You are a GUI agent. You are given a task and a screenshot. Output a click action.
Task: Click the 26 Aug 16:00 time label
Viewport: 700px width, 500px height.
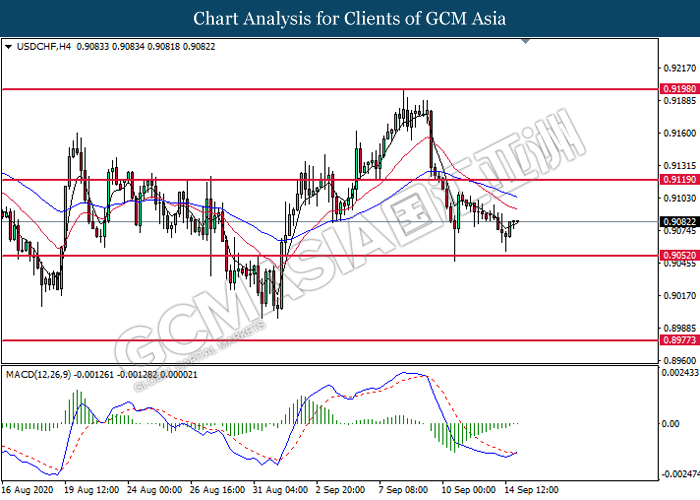coord(217,490)
